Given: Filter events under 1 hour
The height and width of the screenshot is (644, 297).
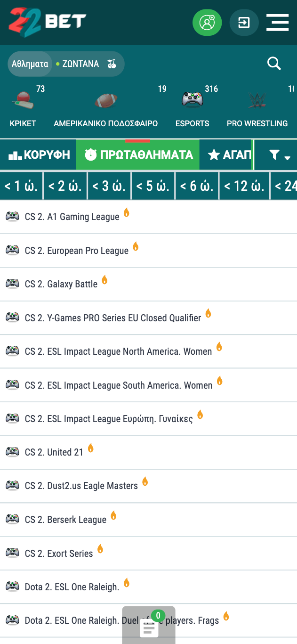Looking at the screenshot, I should click(x=21, y=186).
